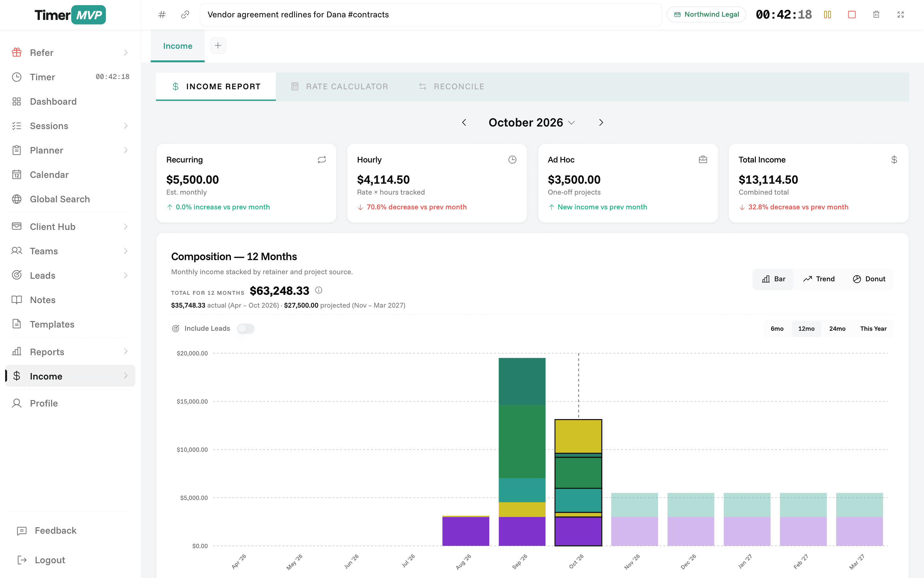The width and height of the screenshot is (924, 578).
Task: Open the Feedback form
Action: [x=70, y=530]
